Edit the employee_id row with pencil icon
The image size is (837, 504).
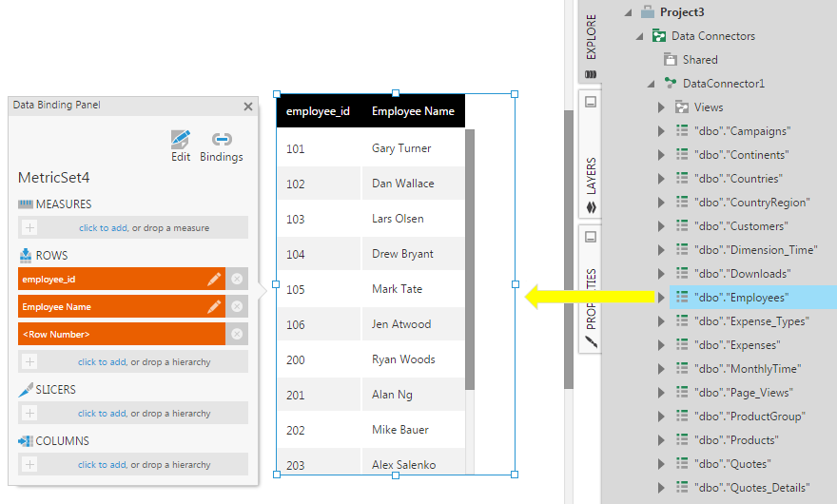(214, 279)
